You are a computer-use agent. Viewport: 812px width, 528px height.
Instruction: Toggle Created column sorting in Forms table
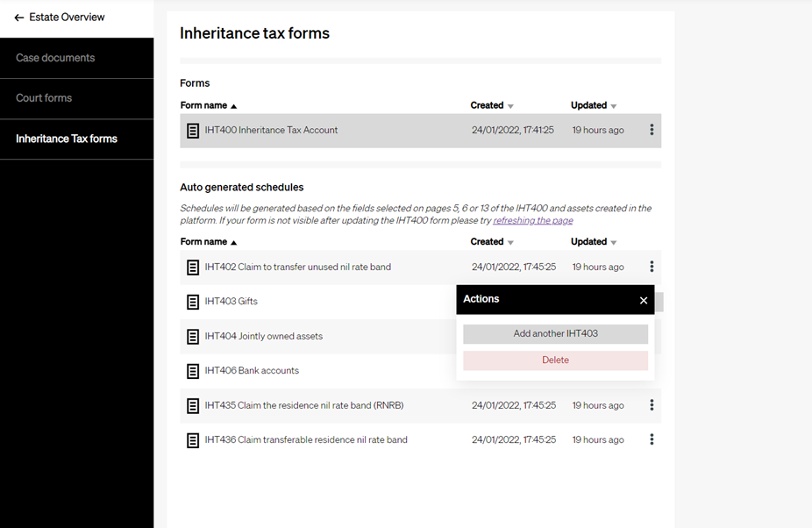pos(512,105)
